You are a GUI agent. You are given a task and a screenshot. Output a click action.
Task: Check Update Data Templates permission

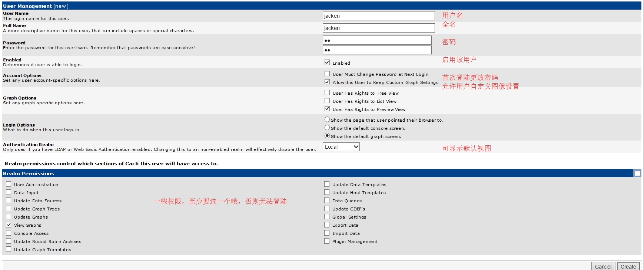coord(327,184)
